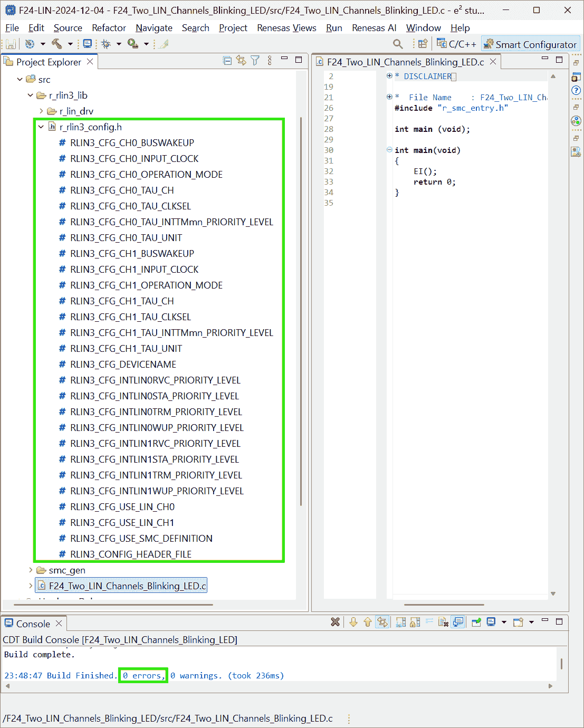Expand the folded DISCLAIMER comment

point(389,76)
